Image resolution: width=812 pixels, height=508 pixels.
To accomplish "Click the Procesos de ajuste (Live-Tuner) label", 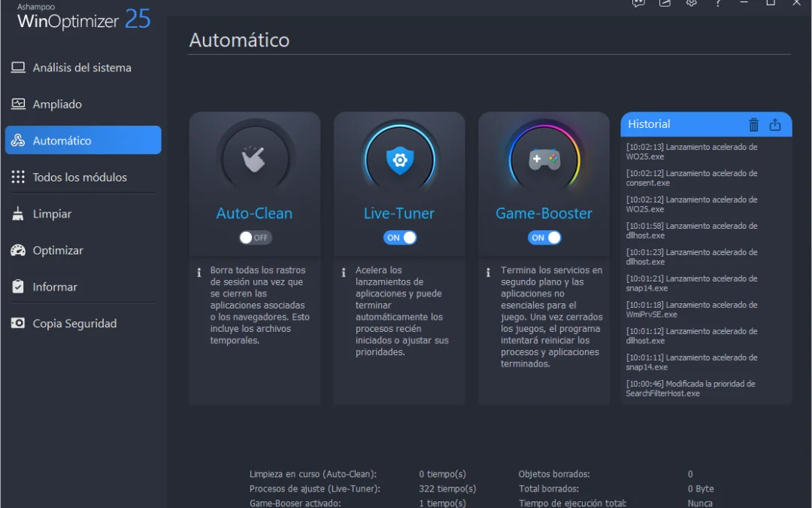I will (x=315, y=488).
